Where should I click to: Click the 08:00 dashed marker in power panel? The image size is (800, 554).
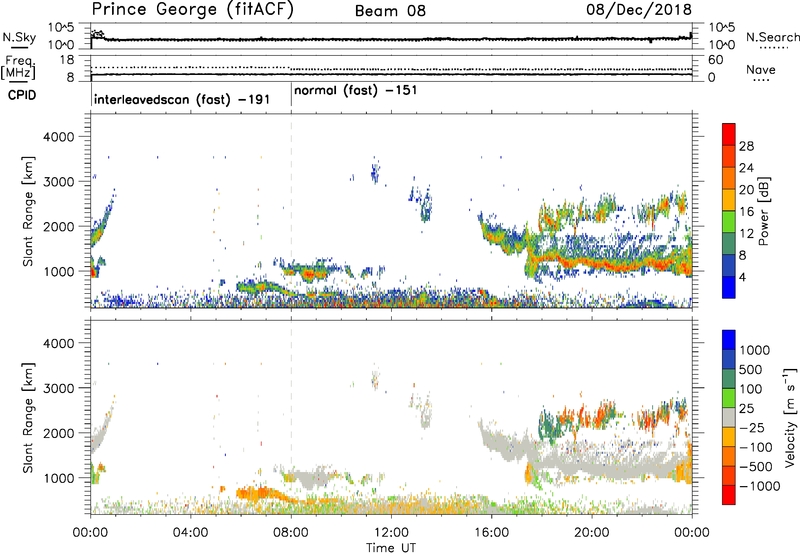pyautogui.click(x=291, y=211)
